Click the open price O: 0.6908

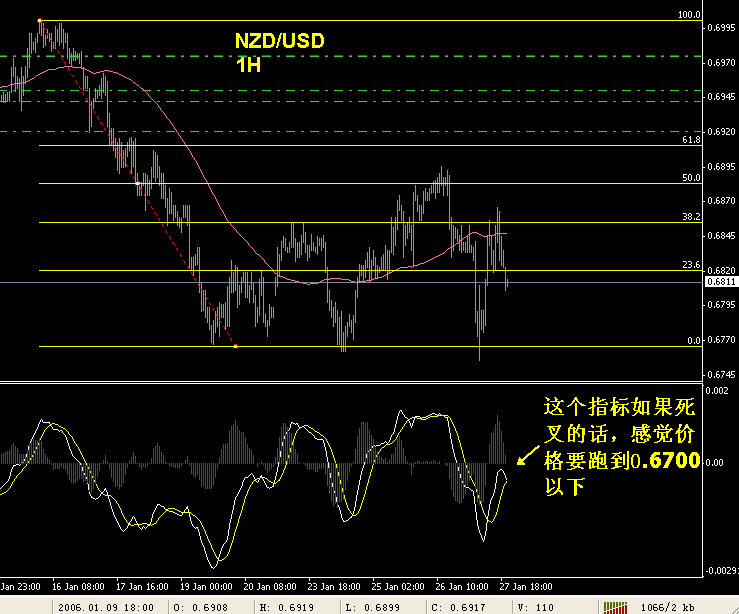tap(201, 607)
